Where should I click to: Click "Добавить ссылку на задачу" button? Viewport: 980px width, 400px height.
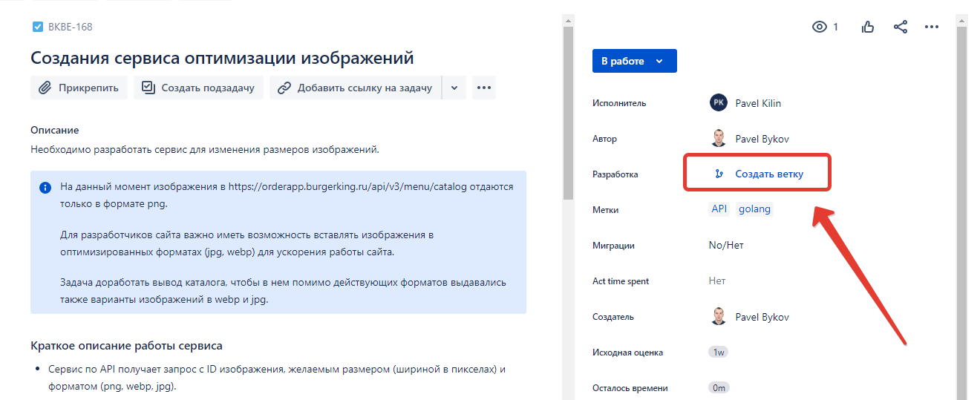tap(355, 88)
